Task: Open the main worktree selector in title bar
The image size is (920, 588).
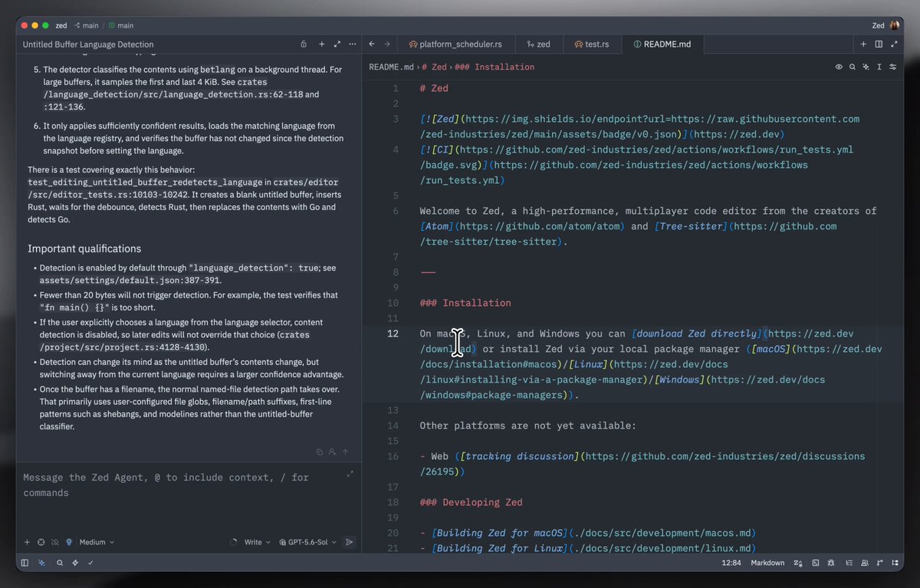Action: point(121,25)
